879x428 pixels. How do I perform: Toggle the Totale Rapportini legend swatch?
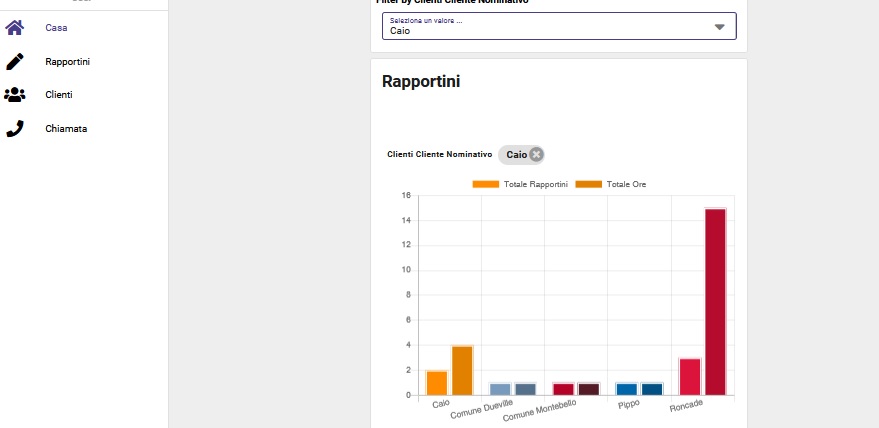(x=485, y=184)
